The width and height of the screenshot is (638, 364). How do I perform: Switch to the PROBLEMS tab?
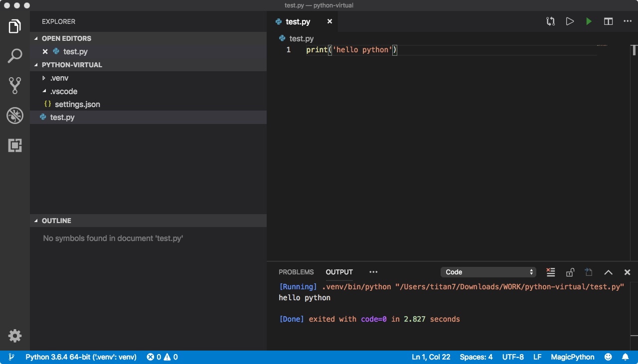pyautogui.click(x=296, y=272)
